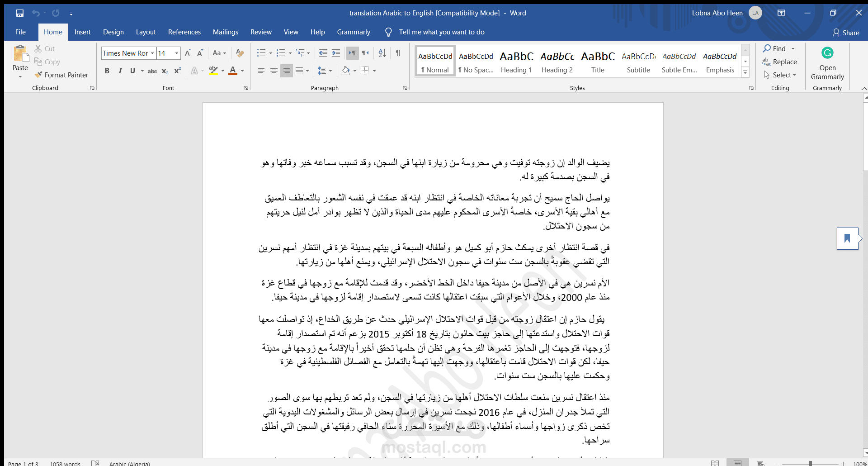
Task: Apply bold formatting to text
Action: pyautogui.click(x=107, y=71)
